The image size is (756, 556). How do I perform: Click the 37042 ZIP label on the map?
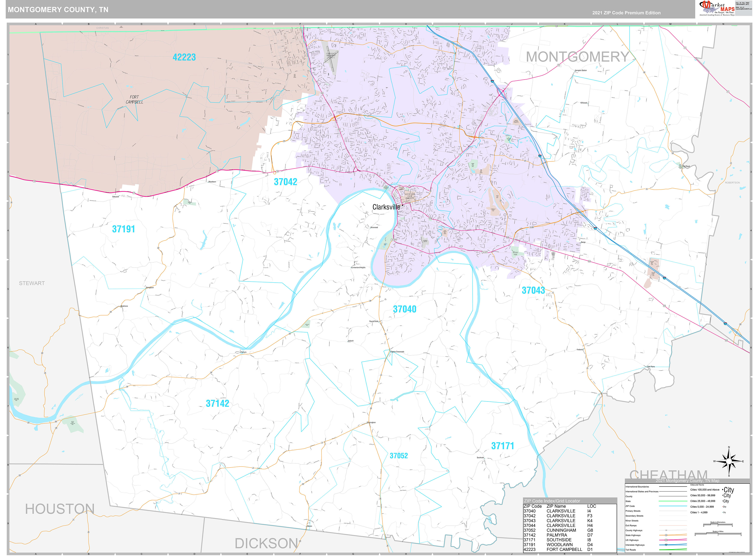(x=285, y=182)
